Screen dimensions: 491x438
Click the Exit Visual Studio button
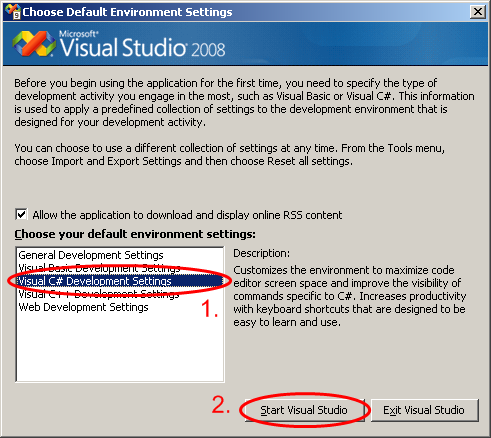coord(424,410)
